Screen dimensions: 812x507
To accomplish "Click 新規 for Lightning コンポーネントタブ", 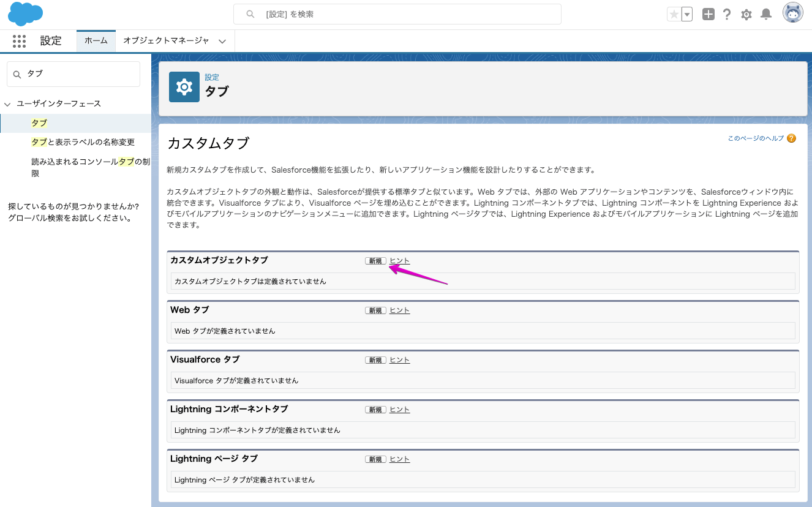I will tap(375, 410).
